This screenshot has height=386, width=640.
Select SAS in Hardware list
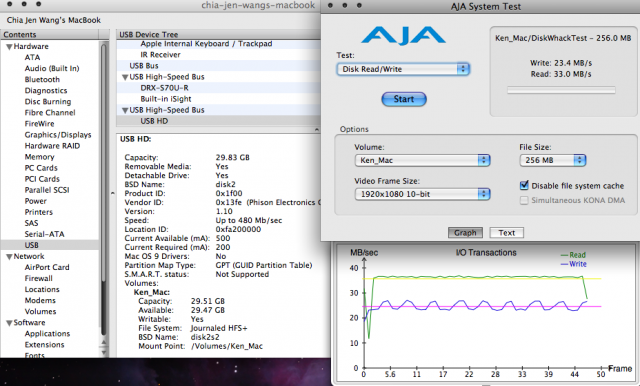[x=31, y=223]
